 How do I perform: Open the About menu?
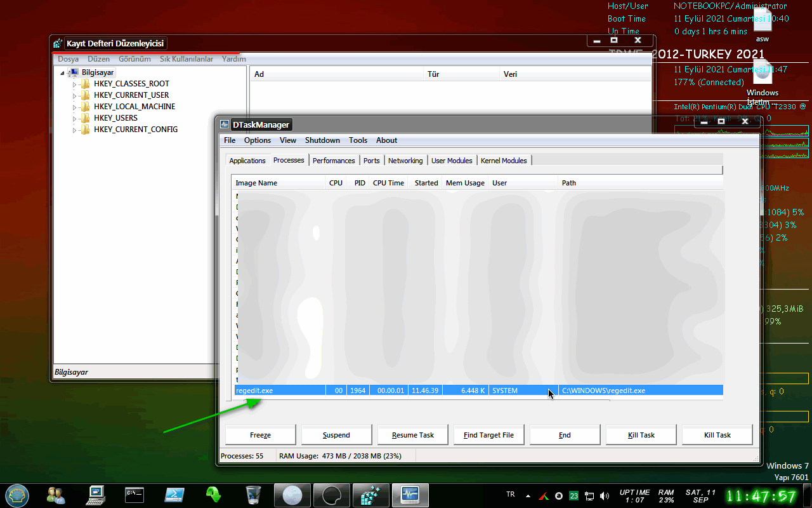386,140
